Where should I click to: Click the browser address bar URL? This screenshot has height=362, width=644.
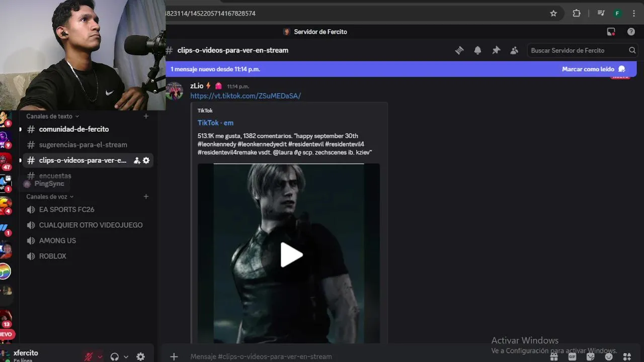tap(211, 14)
